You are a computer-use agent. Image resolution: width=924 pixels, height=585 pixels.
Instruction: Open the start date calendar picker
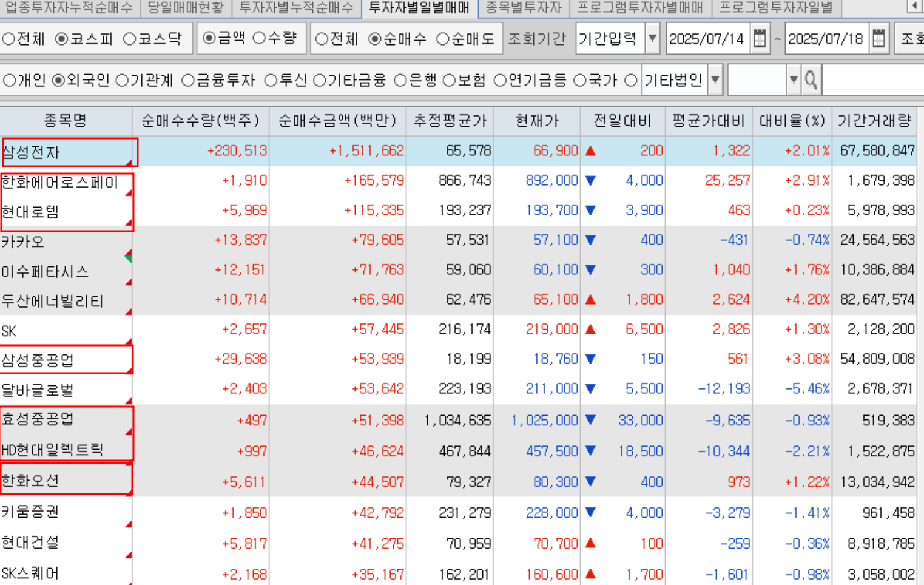point(760,39)
